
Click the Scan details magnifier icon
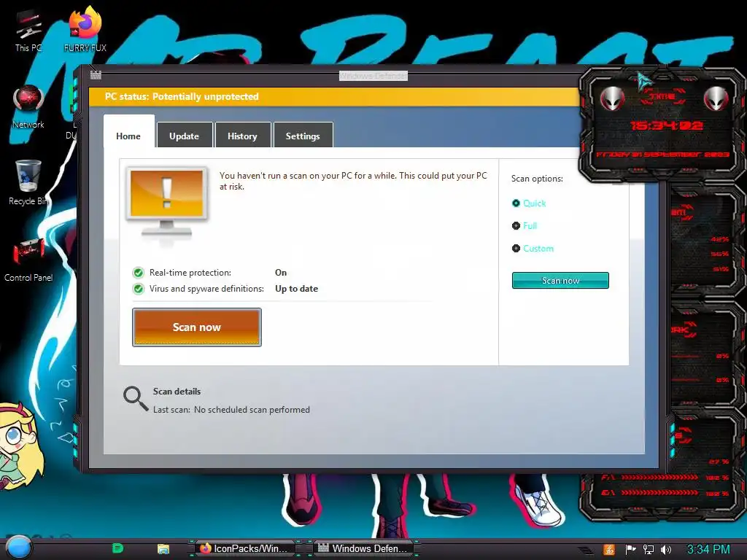(136, 398)
